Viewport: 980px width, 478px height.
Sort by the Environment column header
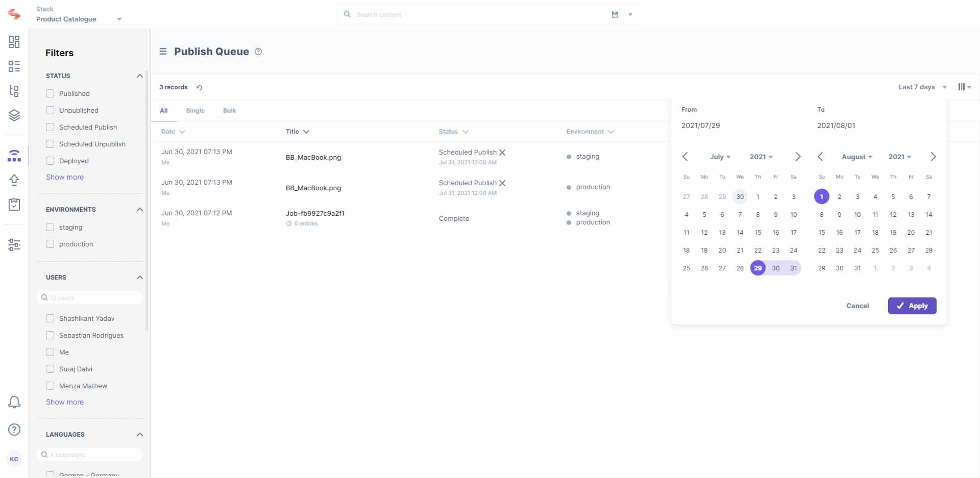[590, 132]
